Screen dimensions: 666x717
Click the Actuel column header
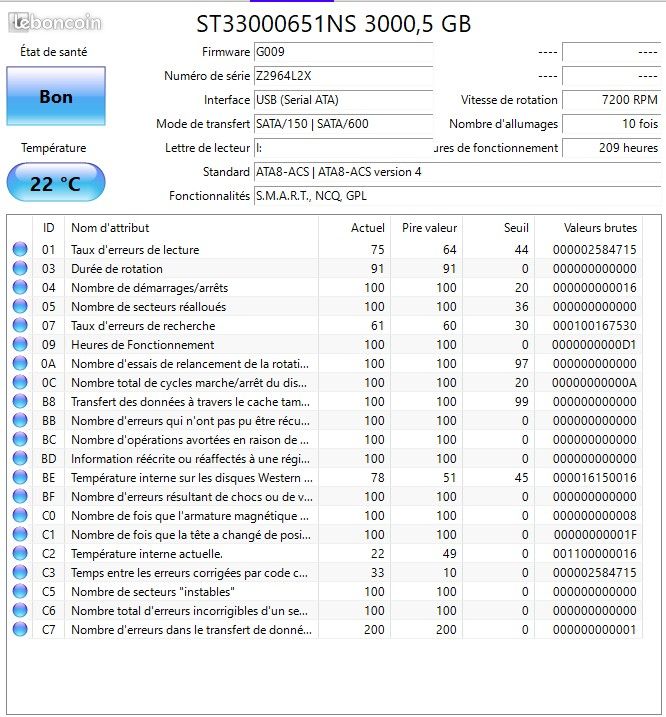[x=354, y=228]
